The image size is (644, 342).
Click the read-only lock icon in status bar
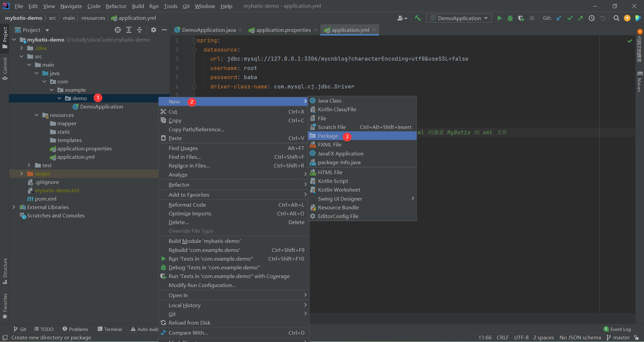coord(636,337)
